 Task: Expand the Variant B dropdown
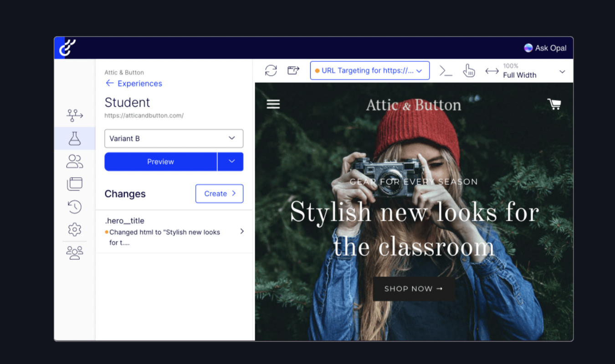(x=174, y=138)
